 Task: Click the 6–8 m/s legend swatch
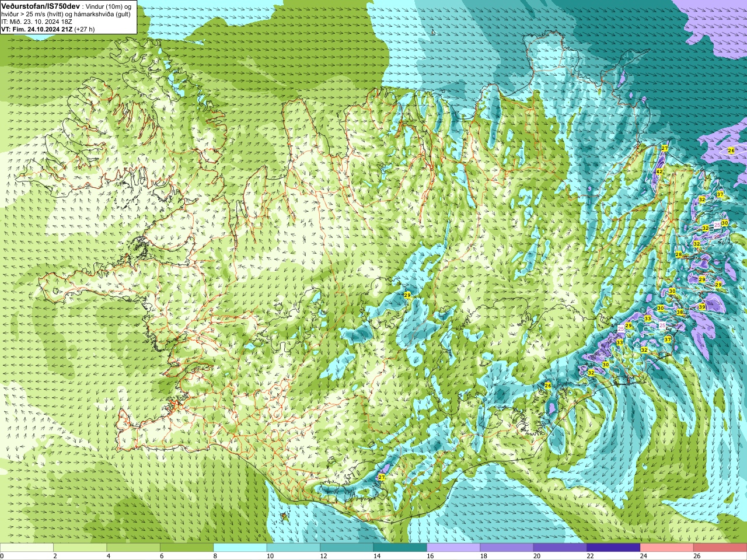187,548
